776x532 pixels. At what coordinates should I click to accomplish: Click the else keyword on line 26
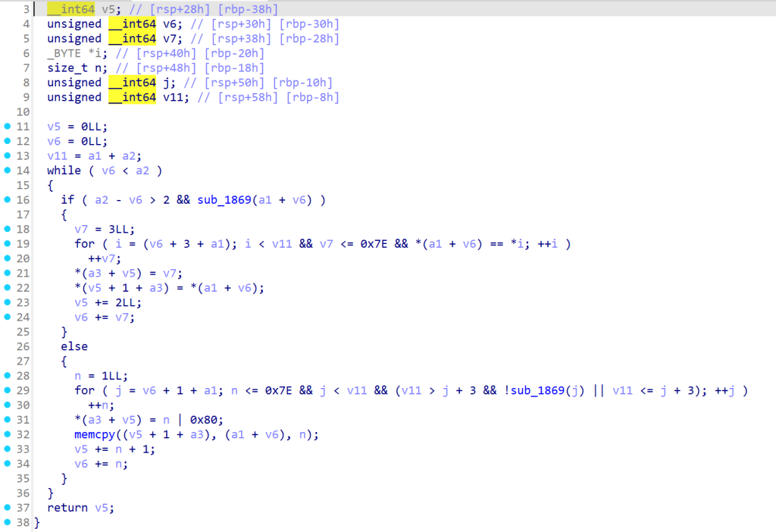pos(74,346)
